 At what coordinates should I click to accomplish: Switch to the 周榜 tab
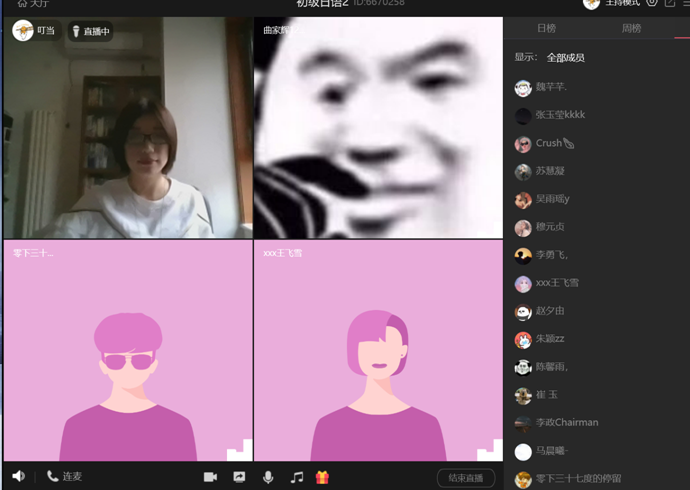pyautogui.click(x=632, y=29)
